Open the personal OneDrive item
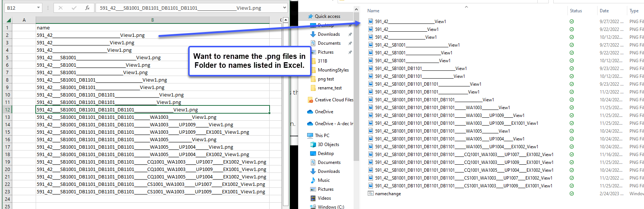644x209 pixels. [x=324, y=112]
